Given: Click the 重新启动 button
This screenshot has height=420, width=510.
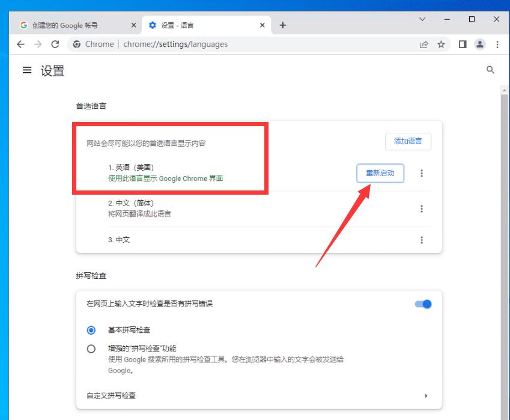Looking at the screenshot, I should [380, 173].
